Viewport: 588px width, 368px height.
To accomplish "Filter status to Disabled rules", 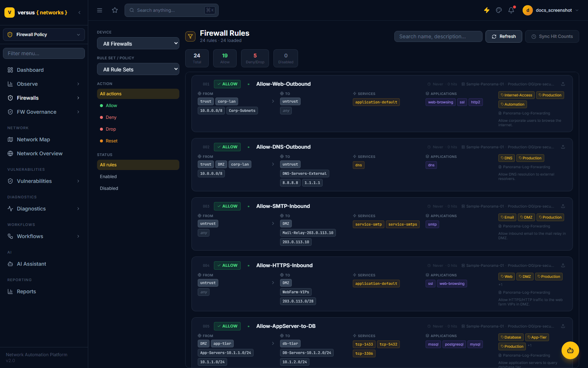I will pyautogui.click(x=138, y=188).
